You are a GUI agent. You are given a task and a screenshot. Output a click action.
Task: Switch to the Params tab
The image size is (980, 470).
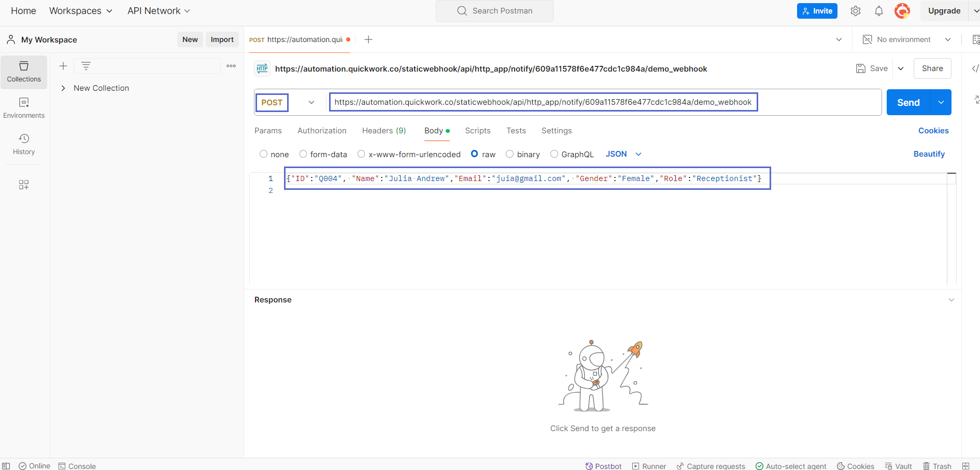coord(268,131)
